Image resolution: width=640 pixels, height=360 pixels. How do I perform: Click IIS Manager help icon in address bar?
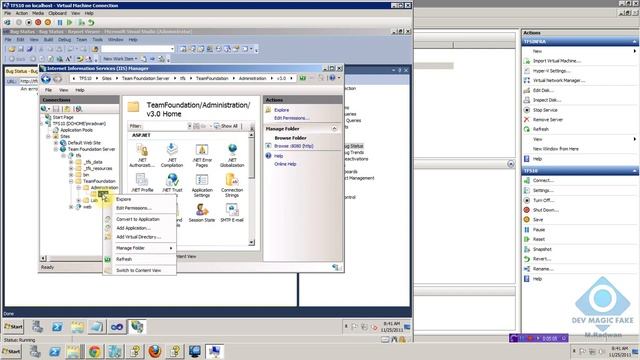[x=332, y=78]
